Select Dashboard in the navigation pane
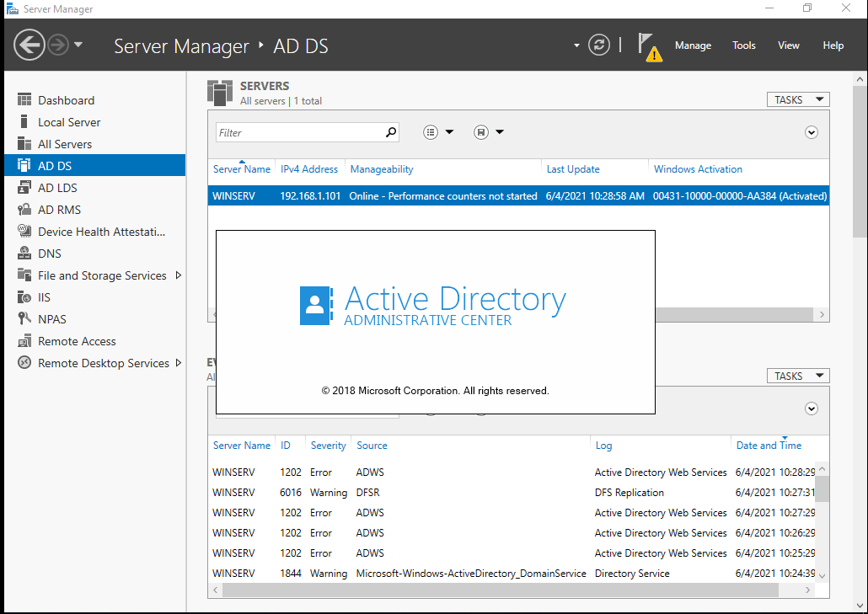 [94, 100]
